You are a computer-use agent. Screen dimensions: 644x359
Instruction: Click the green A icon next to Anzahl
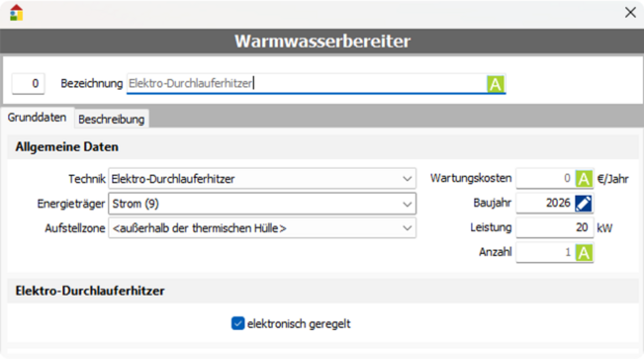click(x=583, y=252)
